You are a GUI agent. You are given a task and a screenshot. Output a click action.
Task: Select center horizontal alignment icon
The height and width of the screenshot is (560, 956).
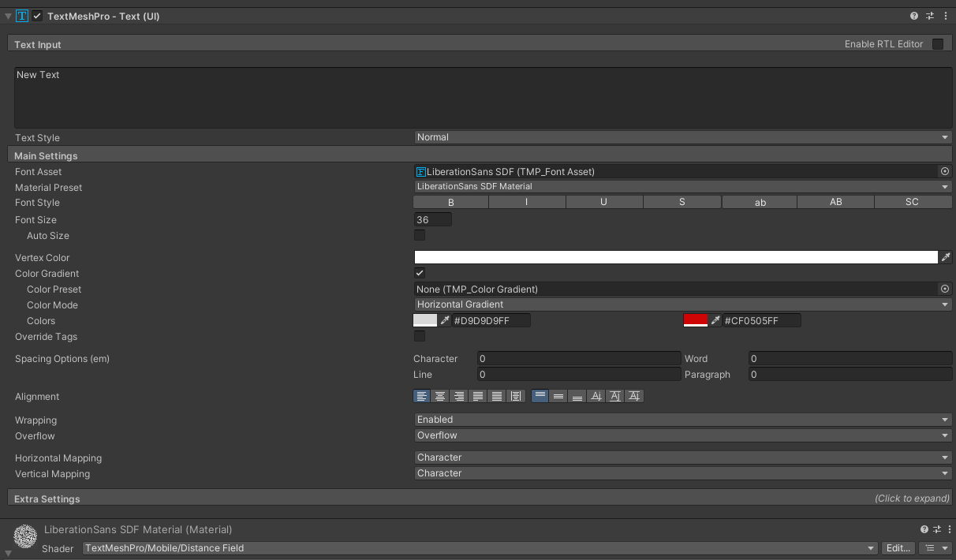pos(440,396)
